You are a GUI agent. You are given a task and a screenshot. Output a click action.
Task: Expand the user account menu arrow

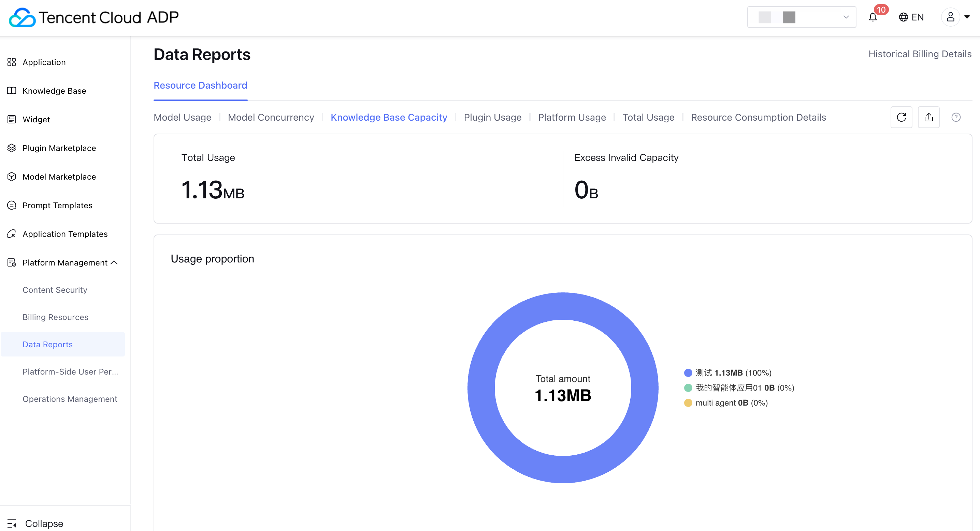967,17
